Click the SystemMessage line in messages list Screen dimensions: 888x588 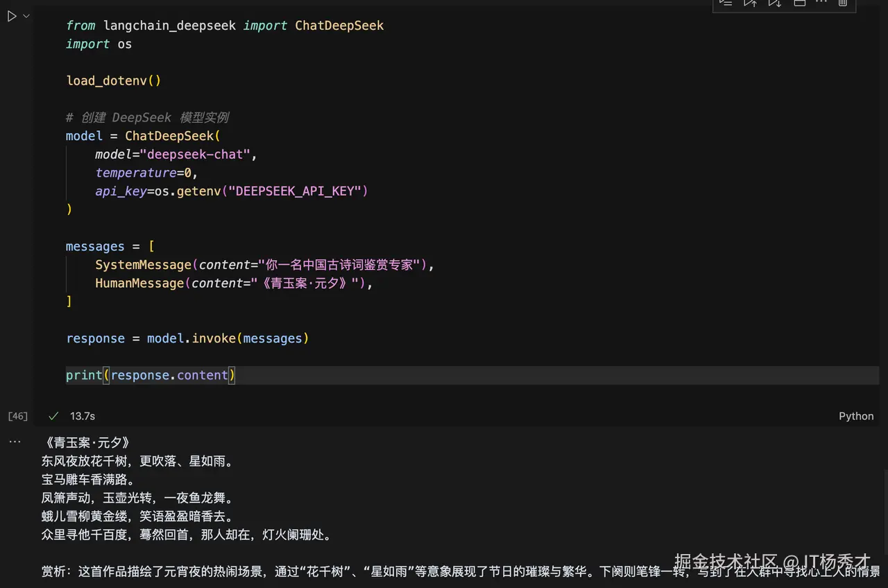coord(264,264)
